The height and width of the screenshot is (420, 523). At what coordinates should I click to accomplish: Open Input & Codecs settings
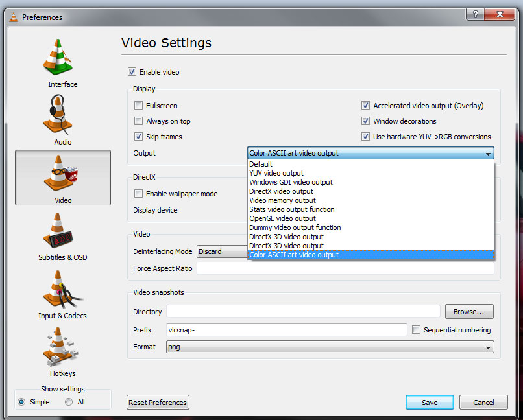click(x=62, y=294)
